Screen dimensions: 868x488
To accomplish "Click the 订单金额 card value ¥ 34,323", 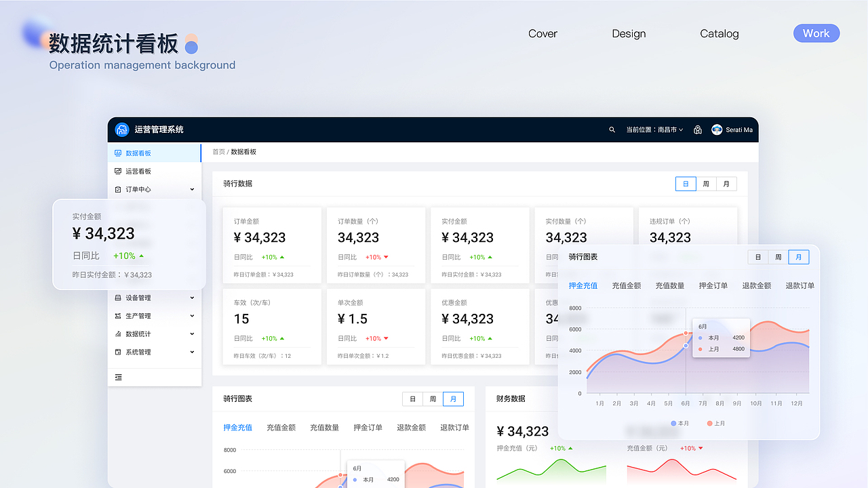I will [260, 238].
